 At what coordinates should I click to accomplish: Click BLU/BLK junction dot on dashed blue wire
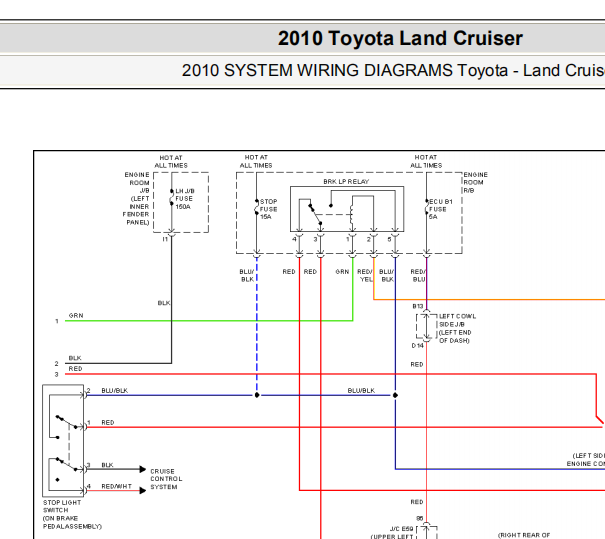click(x=257, y=395)
